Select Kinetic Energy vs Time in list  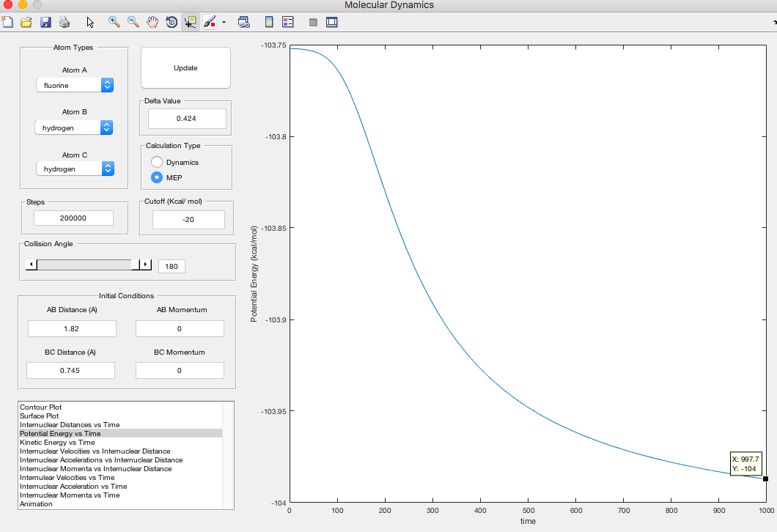[57, 443]
